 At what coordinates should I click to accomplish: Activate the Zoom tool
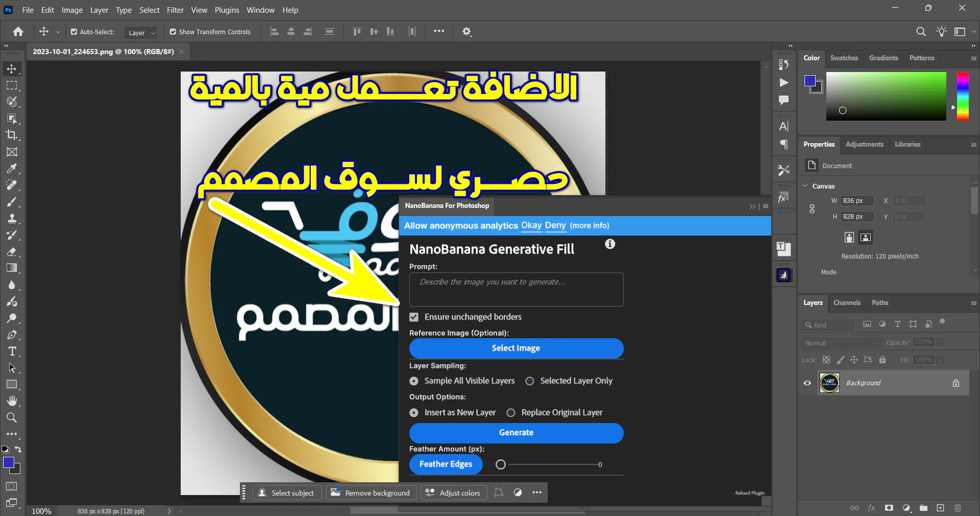click(x=12, y=418)
